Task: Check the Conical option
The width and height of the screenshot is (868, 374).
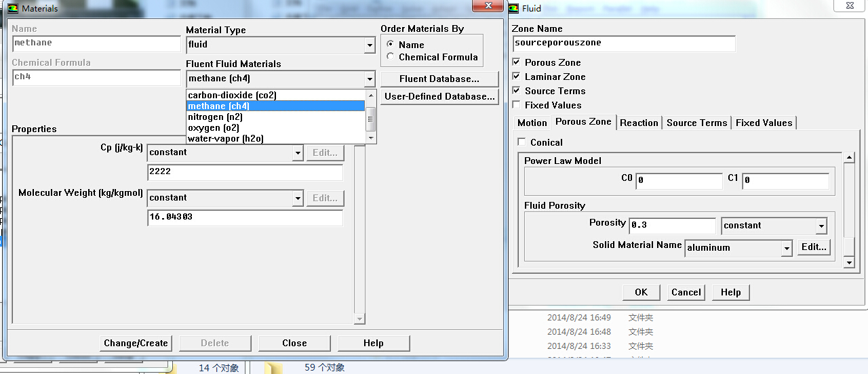Action: tap(521, 142)
